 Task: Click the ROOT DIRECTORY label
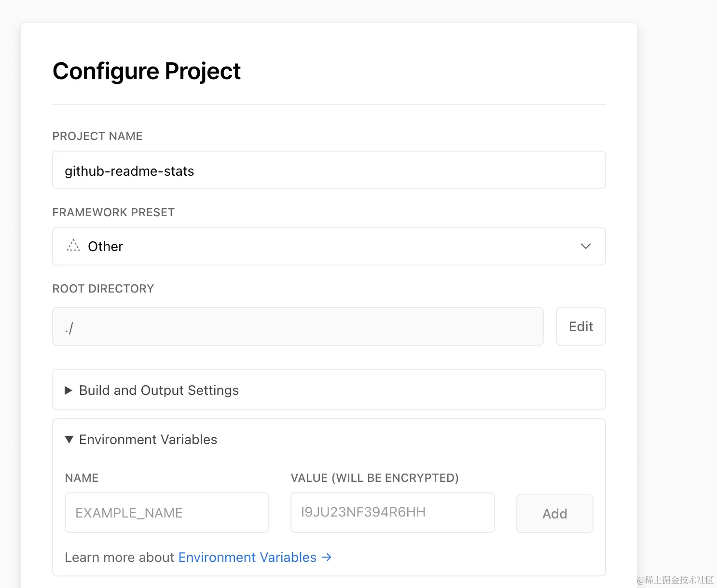click(103, 289)
